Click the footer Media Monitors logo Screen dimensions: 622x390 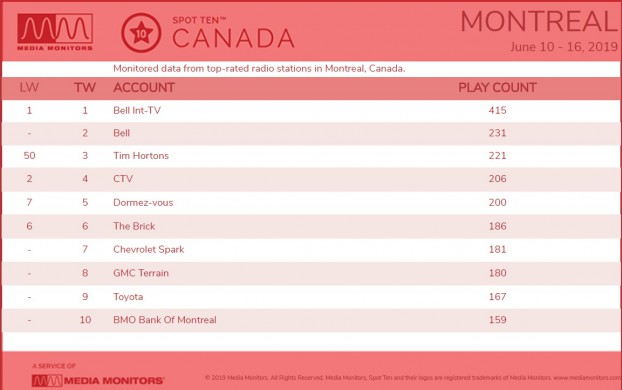98,380
